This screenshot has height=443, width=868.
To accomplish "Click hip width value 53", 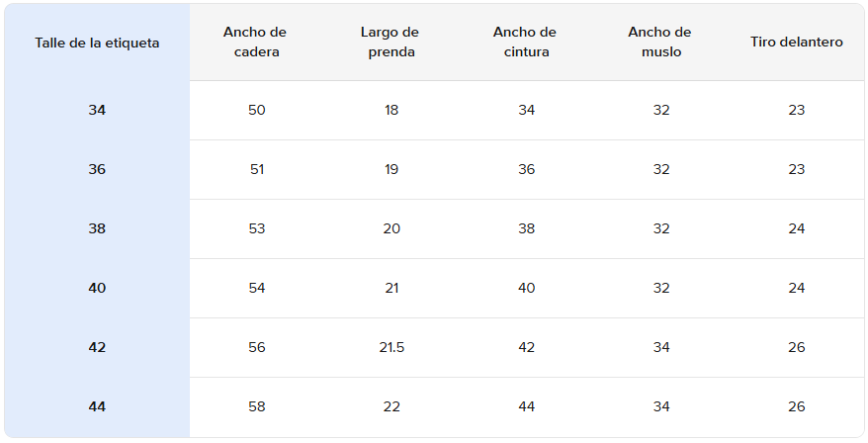I will pos(257,228).
